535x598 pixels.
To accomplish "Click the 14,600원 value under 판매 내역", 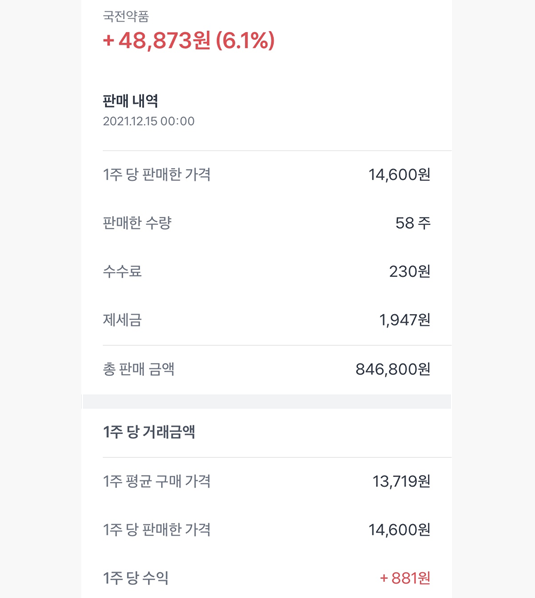I will [400, 175].
